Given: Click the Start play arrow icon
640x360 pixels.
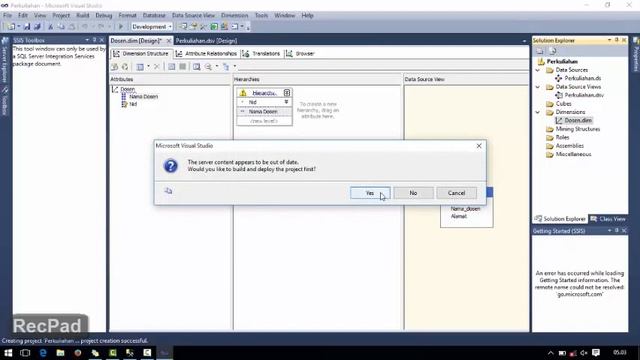Looking at the screenshot, I should (x=121, y=27).
